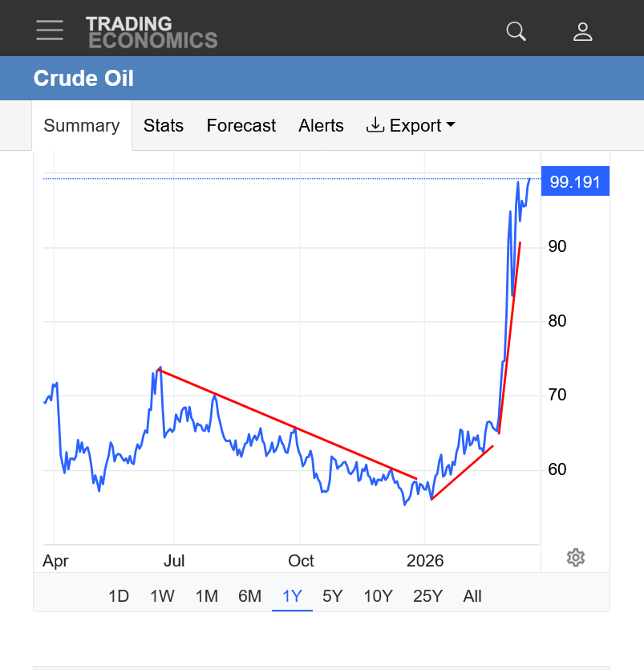Viewport: 644px width, 670px height.
Task: Show the 5Y chart range
Action: pos(333,596)
